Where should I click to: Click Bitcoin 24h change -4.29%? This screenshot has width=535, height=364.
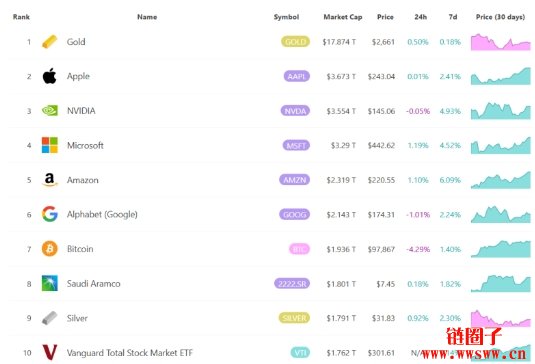[x=418, y=249]
